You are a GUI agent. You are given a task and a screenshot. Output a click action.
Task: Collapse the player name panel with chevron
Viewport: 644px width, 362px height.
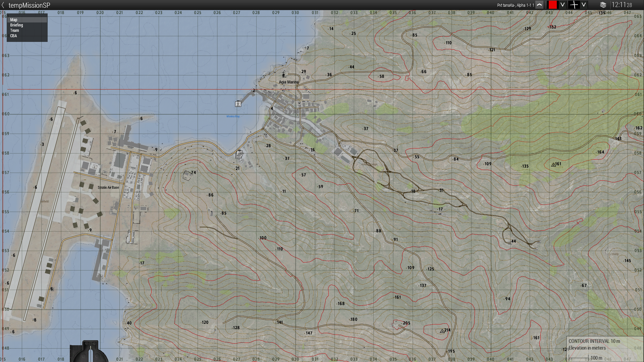(x=539, y=5)
